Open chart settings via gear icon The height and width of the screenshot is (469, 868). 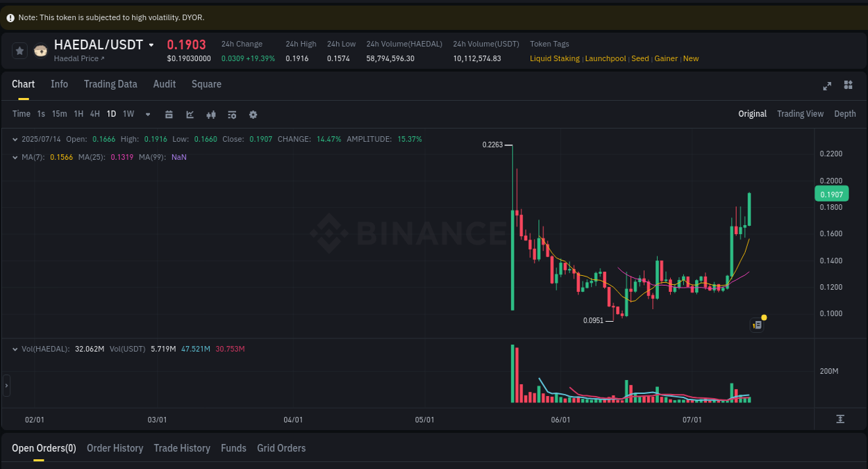(253, 114)
